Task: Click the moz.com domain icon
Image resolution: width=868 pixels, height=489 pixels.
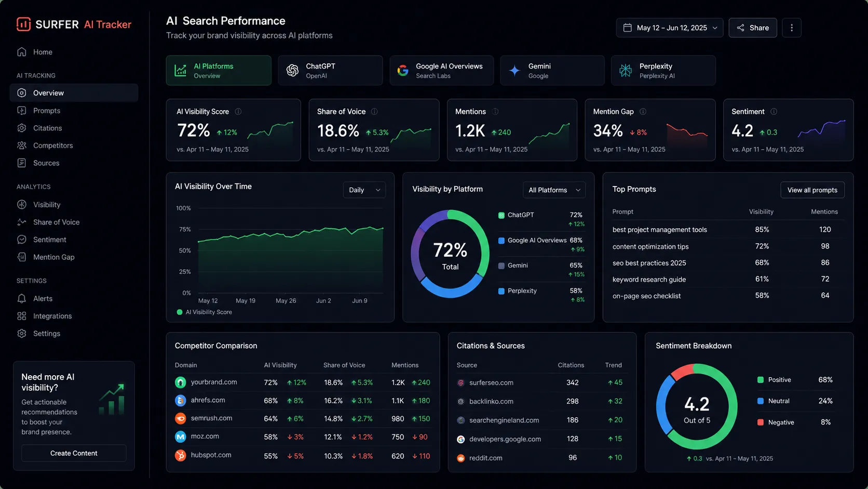Action: 180,437
